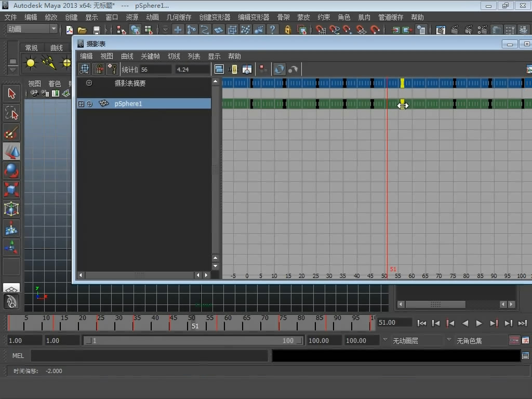Toggle Snap to Curves magnet
This screenshot has width=532, height=399.
[x=334, y=30]
